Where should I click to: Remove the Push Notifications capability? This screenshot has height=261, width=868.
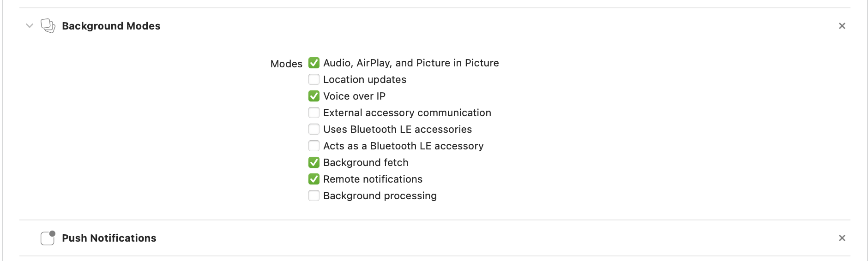click(842, 238)
